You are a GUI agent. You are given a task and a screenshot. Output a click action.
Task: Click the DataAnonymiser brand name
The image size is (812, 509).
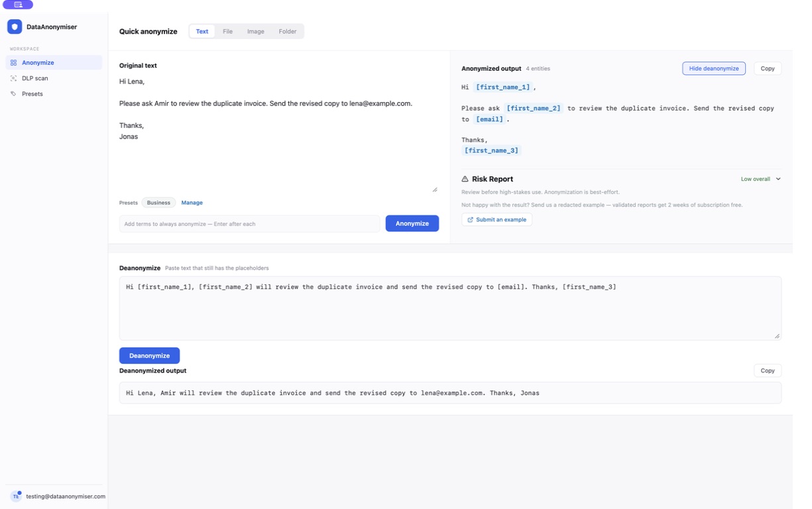52,27
